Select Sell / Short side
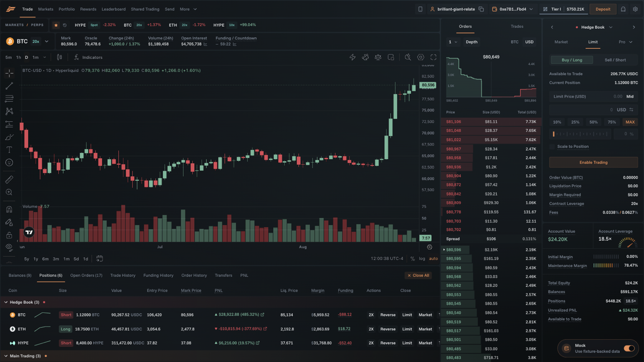The image size is (644, 362). pos(615,60)
